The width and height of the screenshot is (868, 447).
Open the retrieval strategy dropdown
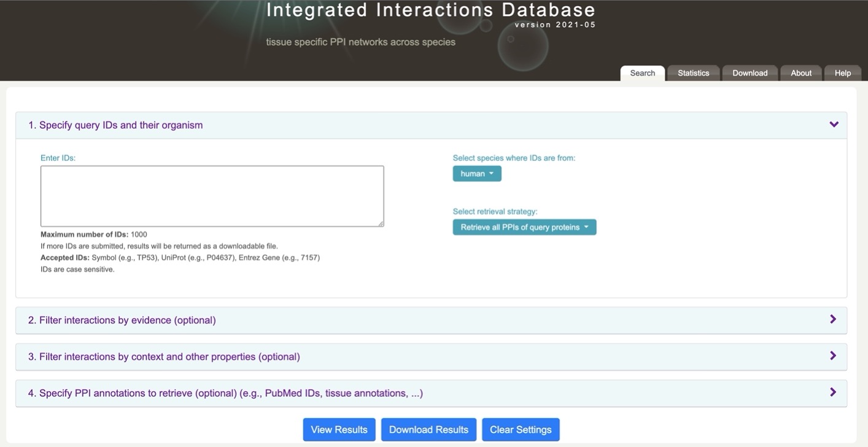pos(524,227)
